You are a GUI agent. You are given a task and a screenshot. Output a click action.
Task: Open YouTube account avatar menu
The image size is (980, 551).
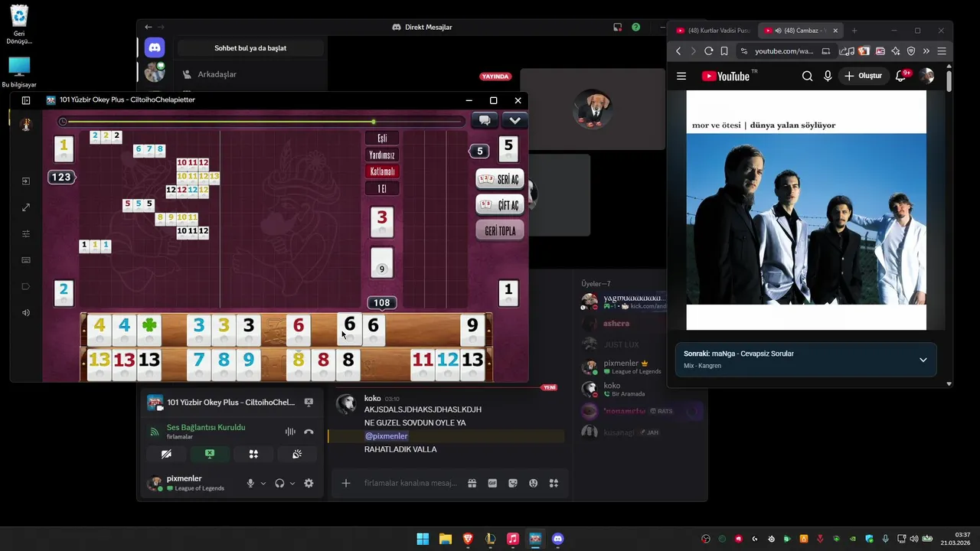(x=926, y=76)
